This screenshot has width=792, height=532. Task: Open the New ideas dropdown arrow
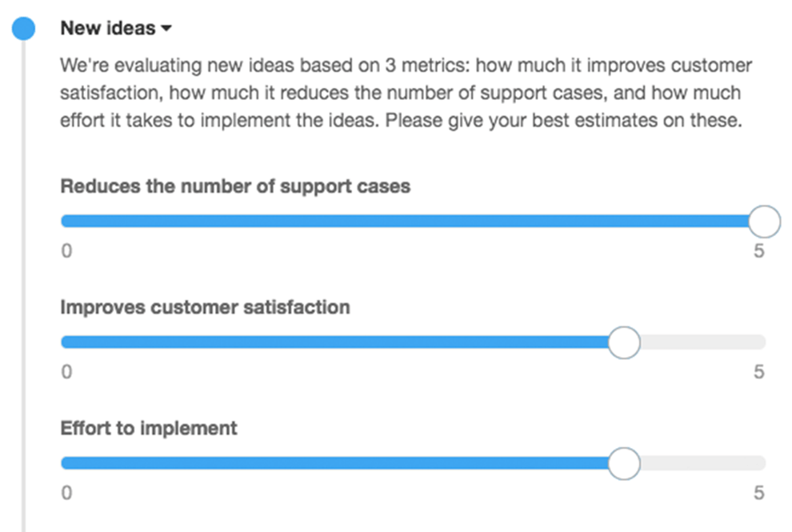point(167,28)
